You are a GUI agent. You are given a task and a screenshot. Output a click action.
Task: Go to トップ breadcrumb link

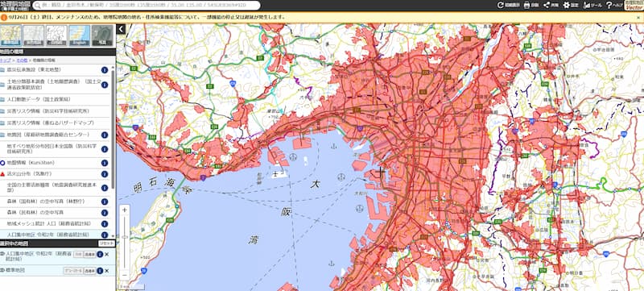[x=6, y=60]
